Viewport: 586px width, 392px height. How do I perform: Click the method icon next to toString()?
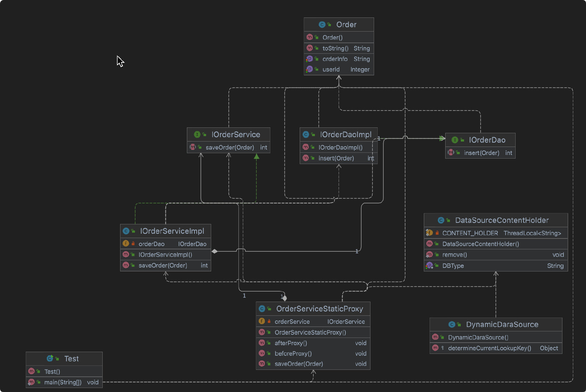[310, 48]
